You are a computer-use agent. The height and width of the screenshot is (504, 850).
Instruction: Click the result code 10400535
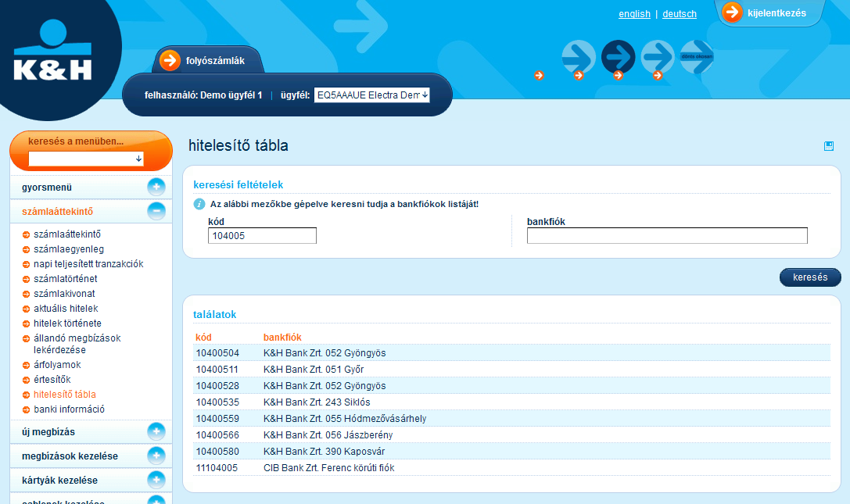coord(217,402)
